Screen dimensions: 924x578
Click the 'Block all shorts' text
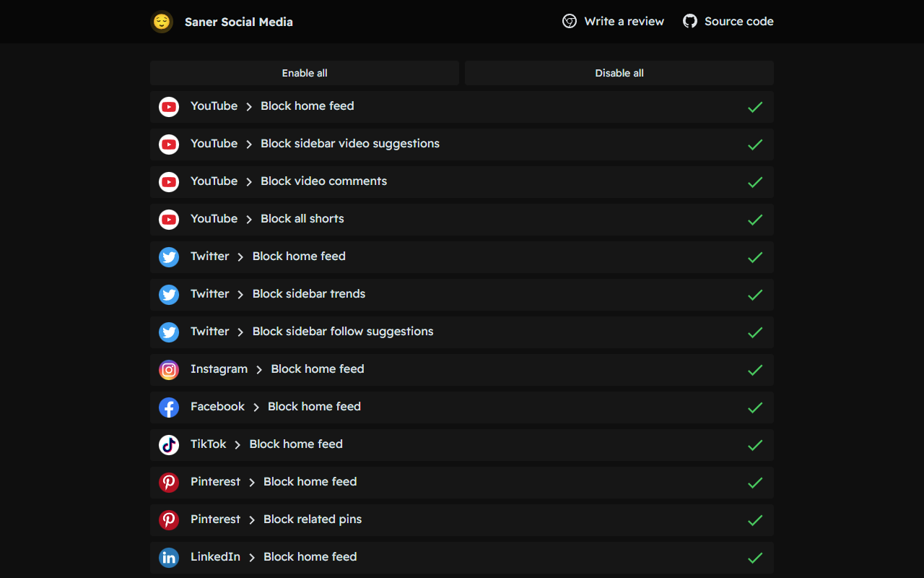(302, 219)
